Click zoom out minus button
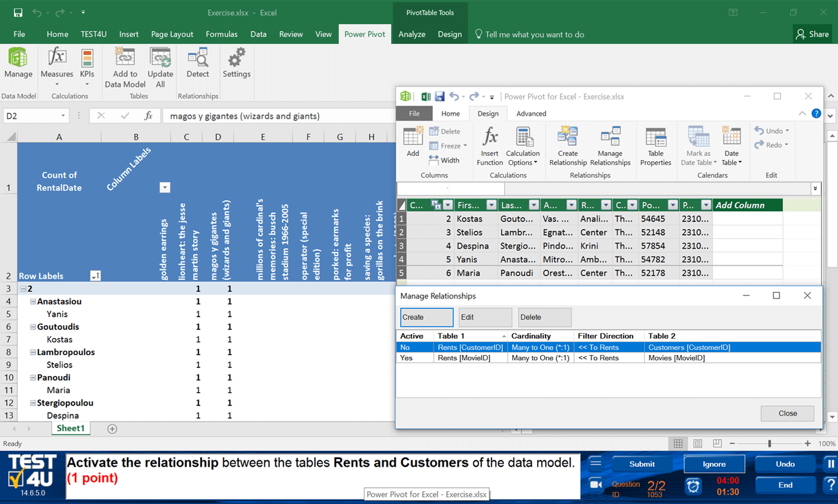This screenshot has width=838, height=504. tap(732, 443)
